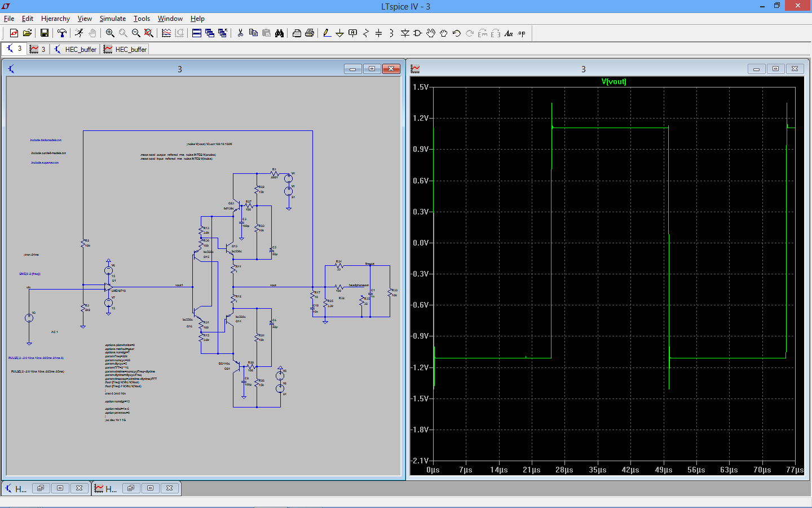812x508 pixels.
Task: Place an inductor component
Action: (392, 33)
